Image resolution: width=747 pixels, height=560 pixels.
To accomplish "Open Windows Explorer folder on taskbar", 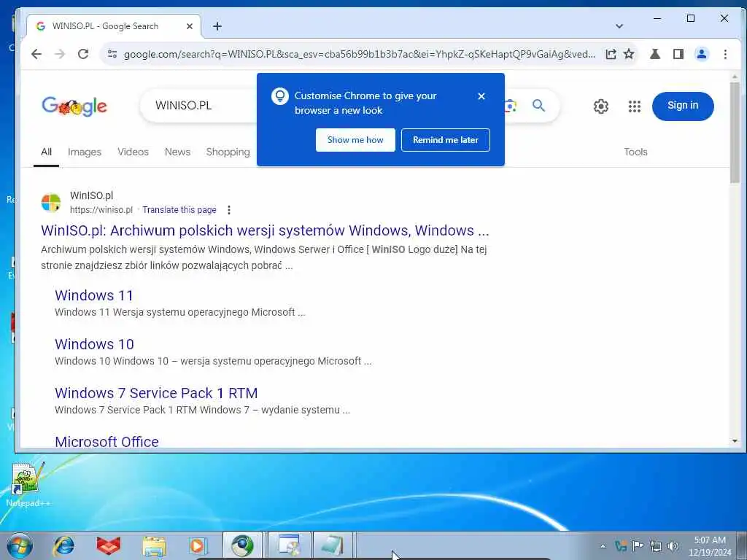I will 154,546.
